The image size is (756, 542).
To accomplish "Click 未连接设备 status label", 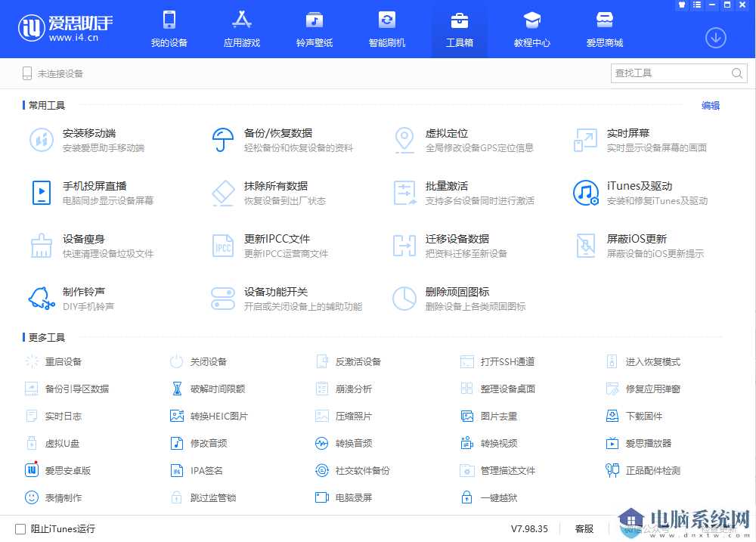I will [60, 74].
